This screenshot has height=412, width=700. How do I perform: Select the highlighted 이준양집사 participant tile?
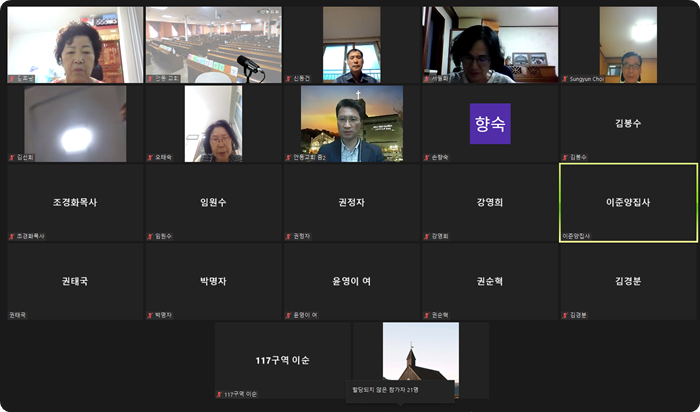pos(628,202)
